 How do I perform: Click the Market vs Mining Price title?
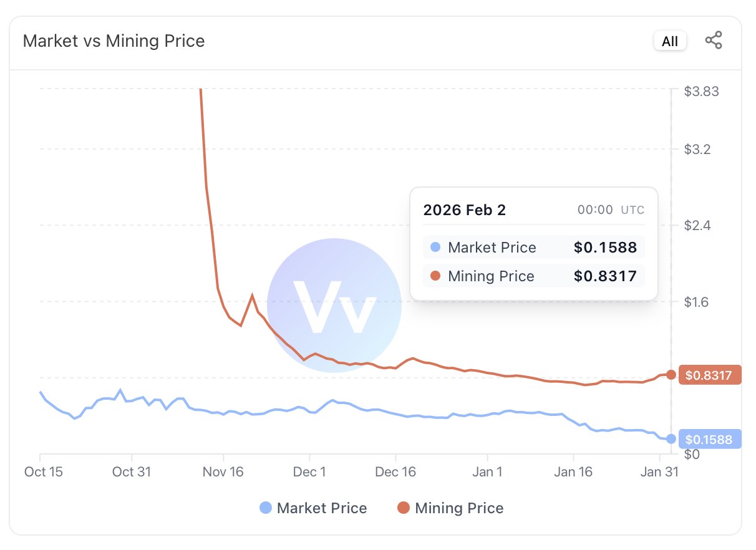coord(114,41)
